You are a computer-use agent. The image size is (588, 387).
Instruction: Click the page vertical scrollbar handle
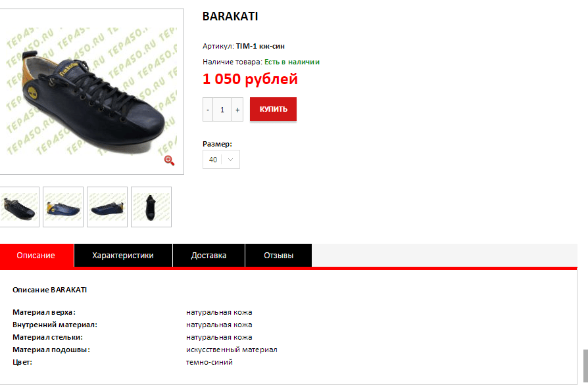585,367
